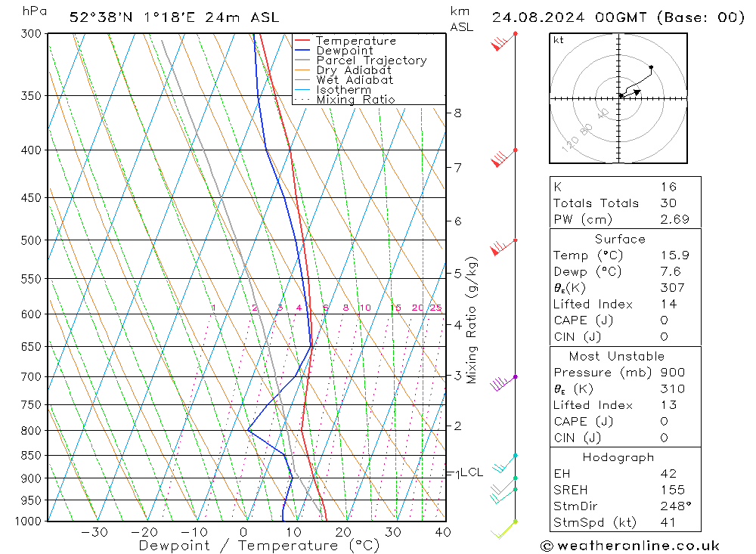
Task: Click the red wind barb at 400 hPa
Action: [x=503, y=158]
